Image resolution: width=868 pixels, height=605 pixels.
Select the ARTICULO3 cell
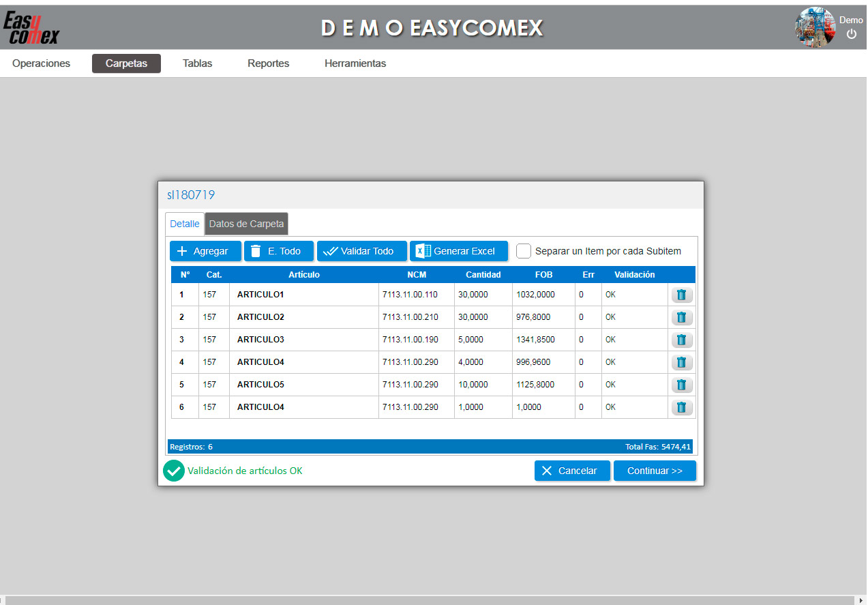304,340
